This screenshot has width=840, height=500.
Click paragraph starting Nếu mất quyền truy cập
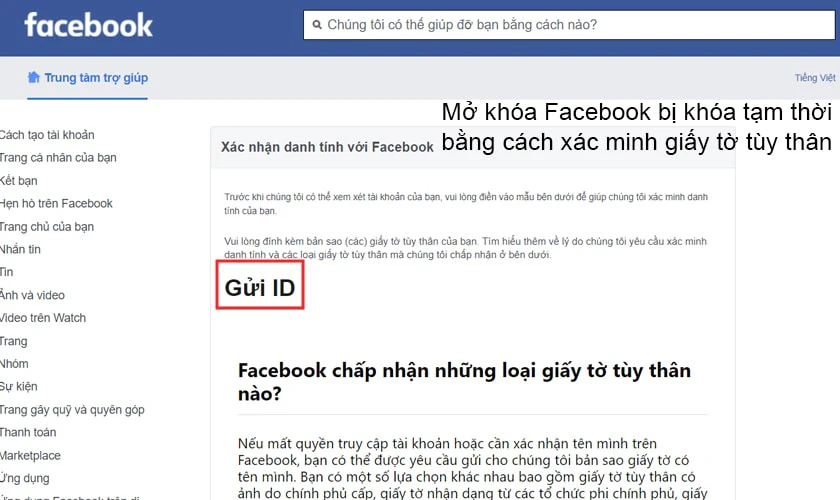(x=472, y=468)
